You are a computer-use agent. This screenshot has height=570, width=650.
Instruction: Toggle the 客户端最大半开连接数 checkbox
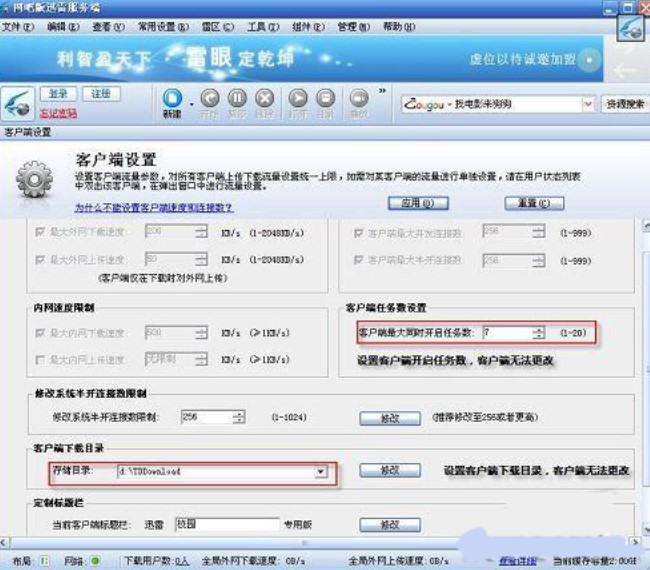[358, 260]
